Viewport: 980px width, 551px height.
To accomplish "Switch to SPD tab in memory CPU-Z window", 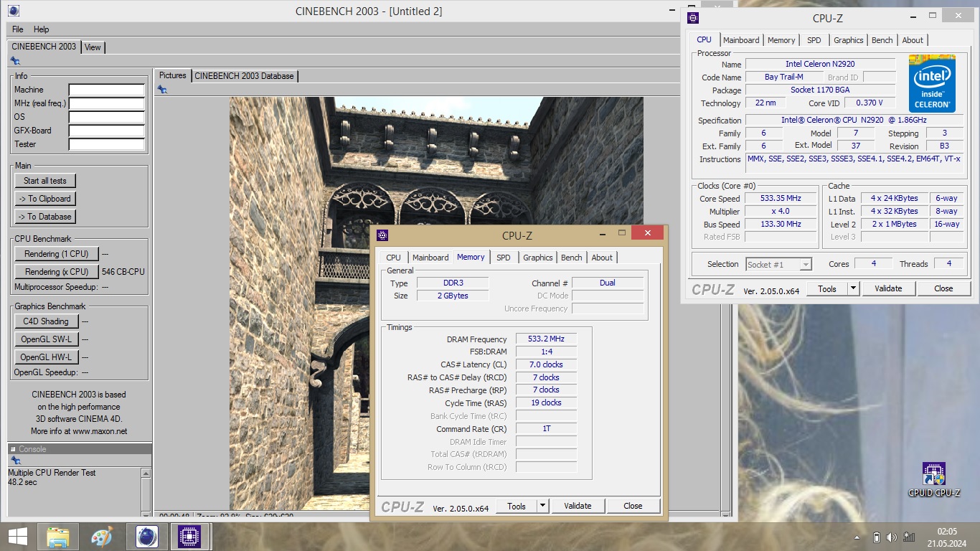I will coord(504,258).
